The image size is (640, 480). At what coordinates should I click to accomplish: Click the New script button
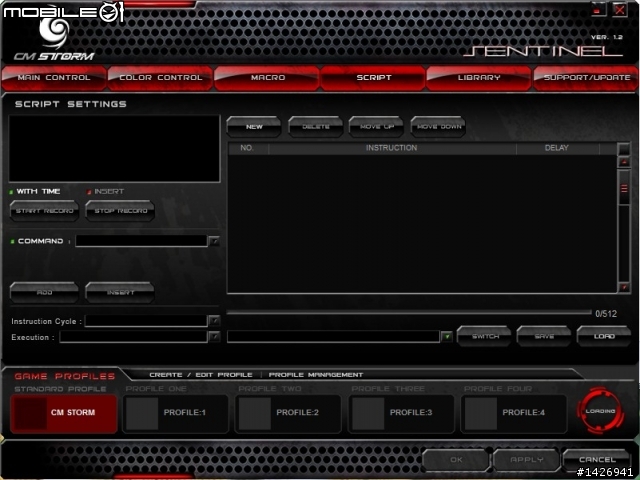click(254, 127)
